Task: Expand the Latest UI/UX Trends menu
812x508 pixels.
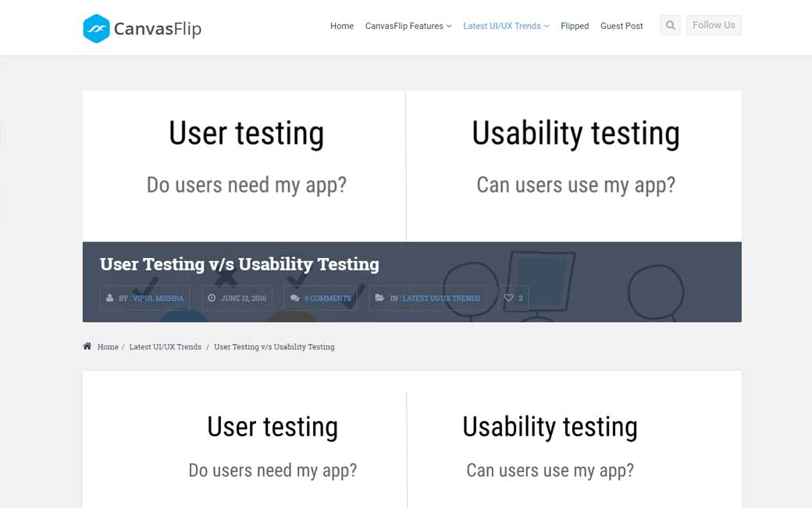Action: point(505,26)
